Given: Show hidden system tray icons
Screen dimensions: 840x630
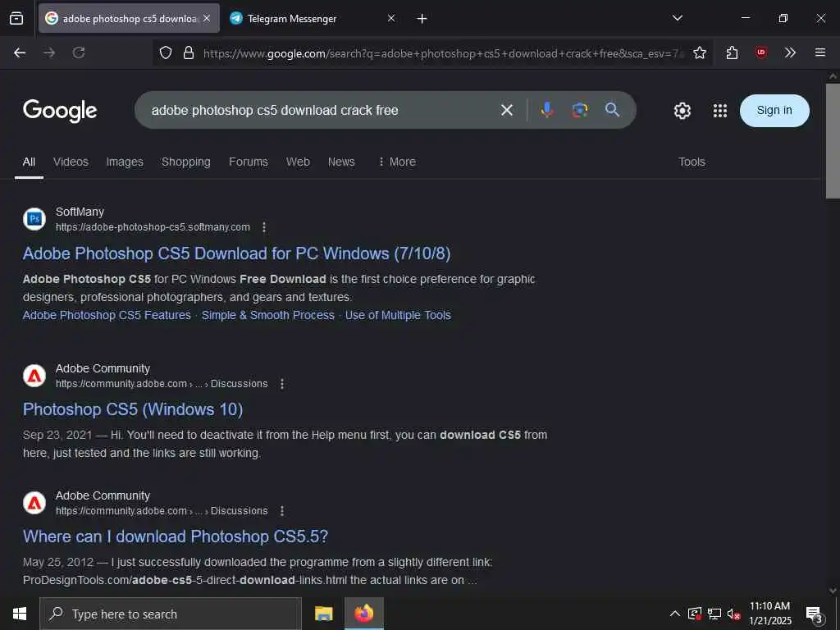Looking at the screenshot, I should [x=675, y=614].
